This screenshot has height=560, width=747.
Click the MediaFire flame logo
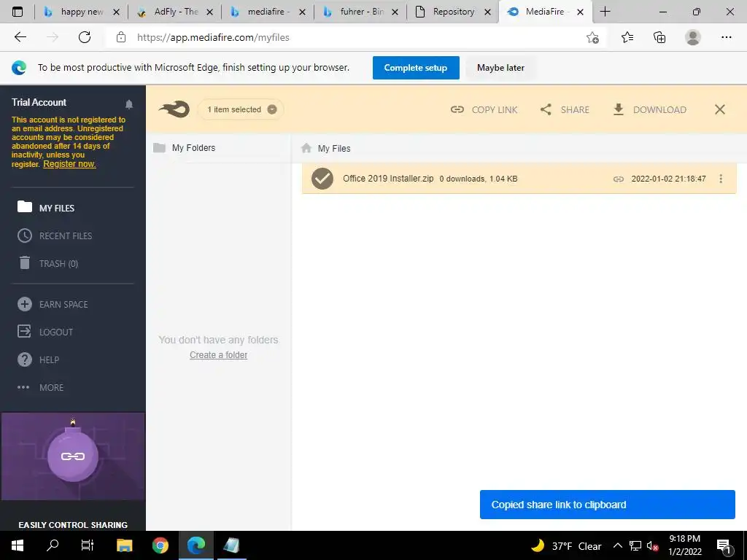(x=174, y=109)
